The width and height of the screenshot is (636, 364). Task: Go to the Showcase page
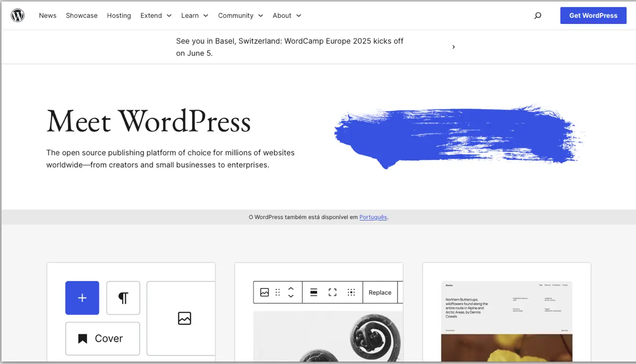coord(81,15)
